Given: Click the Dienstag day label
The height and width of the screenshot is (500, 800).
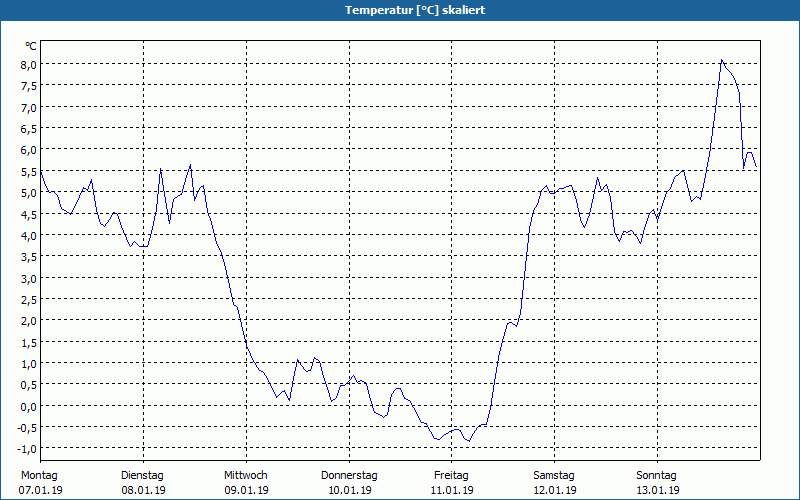Looking at the screenshot, I should click(142, 475).
